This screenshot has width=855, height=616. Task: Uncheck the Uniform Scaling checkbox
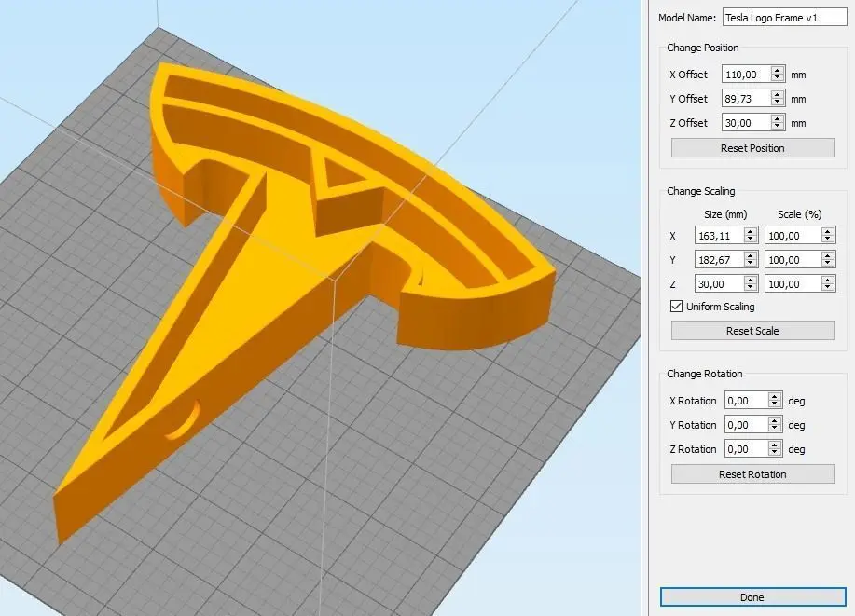tap(676, 306)
